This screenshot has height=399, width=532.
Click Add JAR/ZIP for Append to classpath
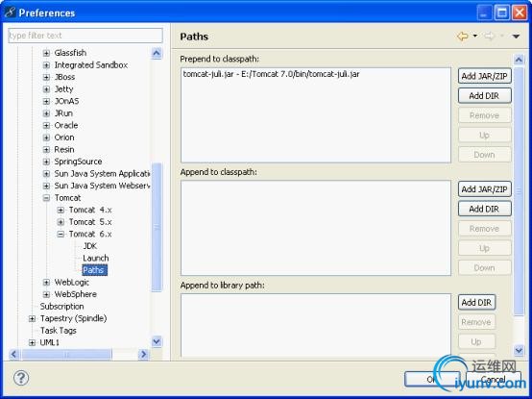pos(485,189)
